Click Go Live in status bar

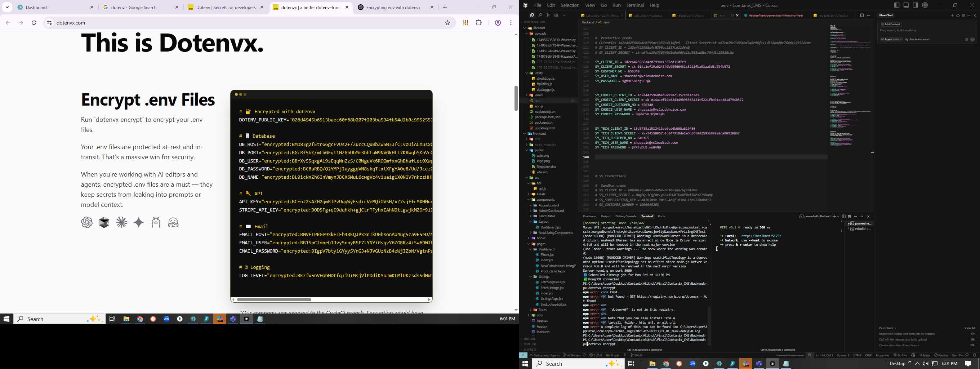(900, 355)
